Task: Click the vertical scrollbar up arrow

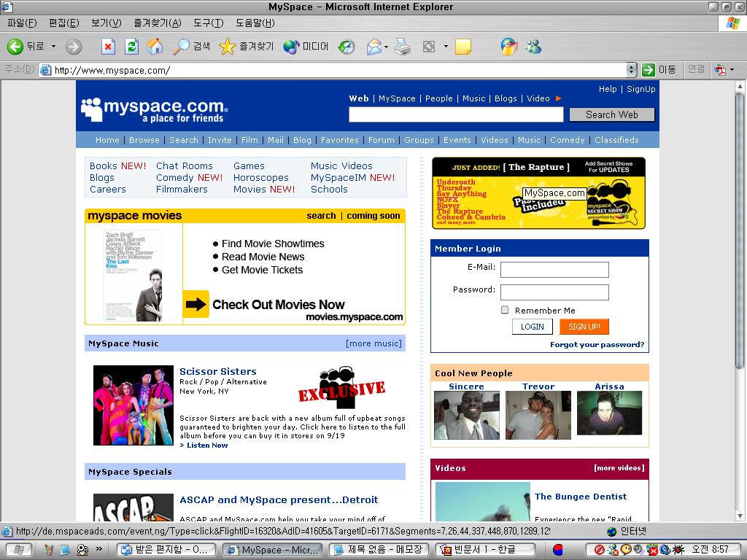Action: (x=740, y=86)
